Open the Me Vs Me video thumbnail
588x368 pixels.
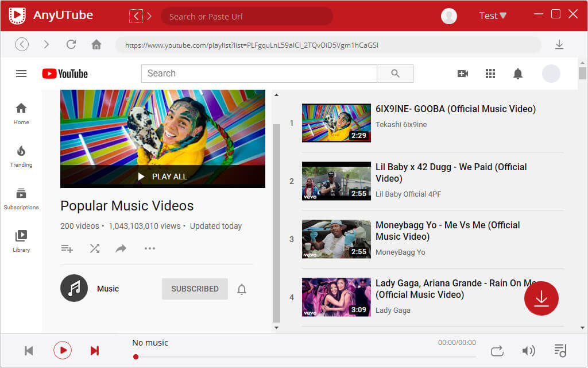[336, 239]
